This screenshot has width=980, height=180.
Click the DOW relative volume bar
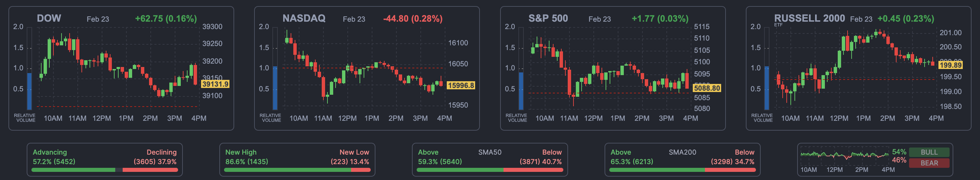pyautogui.click(x=29, y=69)
